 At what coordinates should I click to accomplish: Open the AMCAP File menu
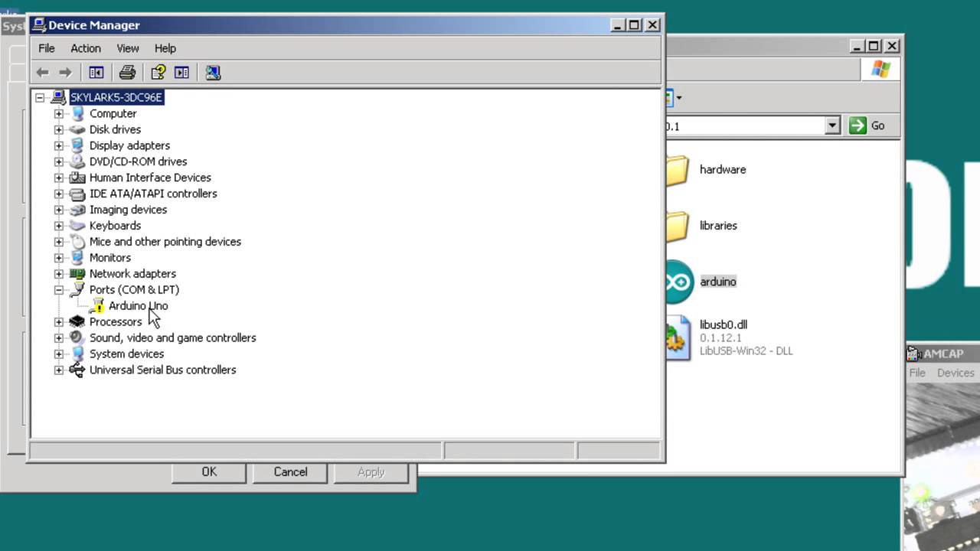917,373
